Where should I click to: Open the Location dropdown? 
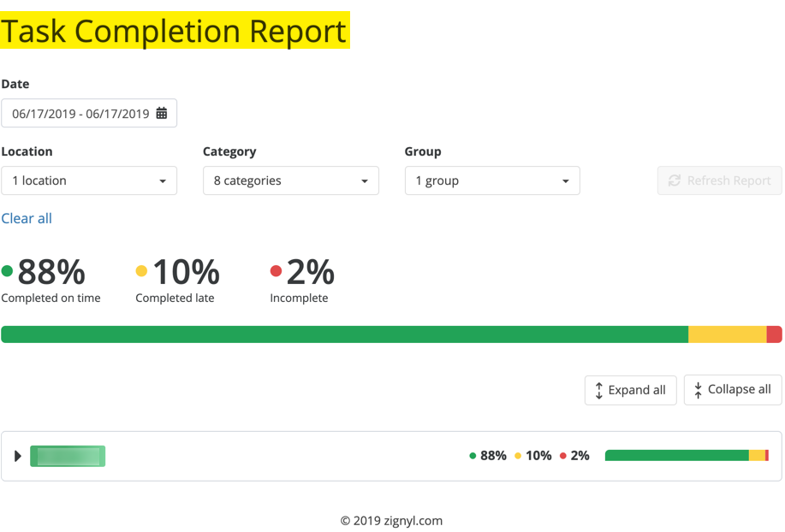(x=89, y=180)
